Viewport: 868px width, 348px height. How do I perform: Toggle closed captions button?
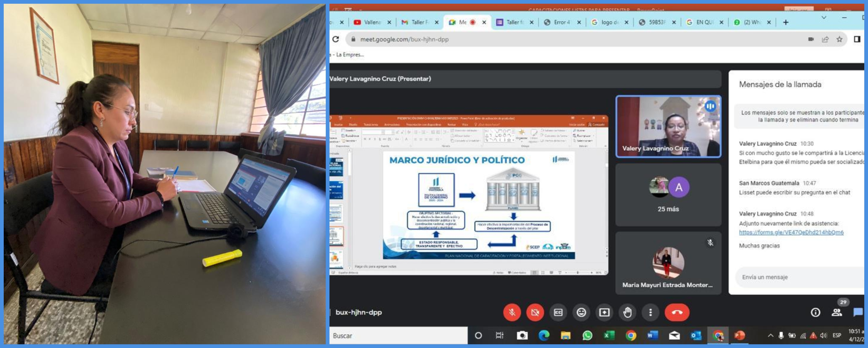pyautogui.click(x=558, y=312)
